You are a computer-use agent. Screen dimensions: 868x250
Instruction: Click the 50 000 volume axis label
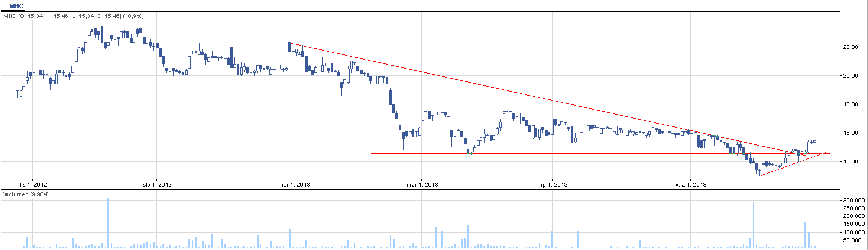(851, 240)
